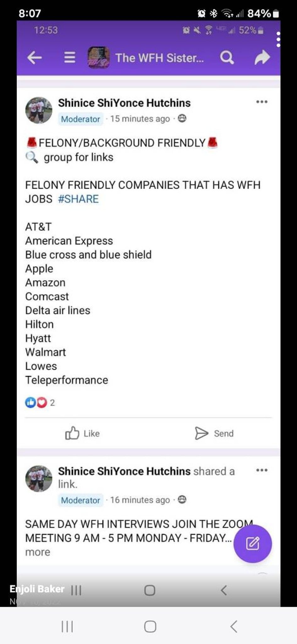Viewport: 297px width, 644px height.
Task: Send the felony friendly companies post
Action: pyautogui.click(x=214, y=433)
